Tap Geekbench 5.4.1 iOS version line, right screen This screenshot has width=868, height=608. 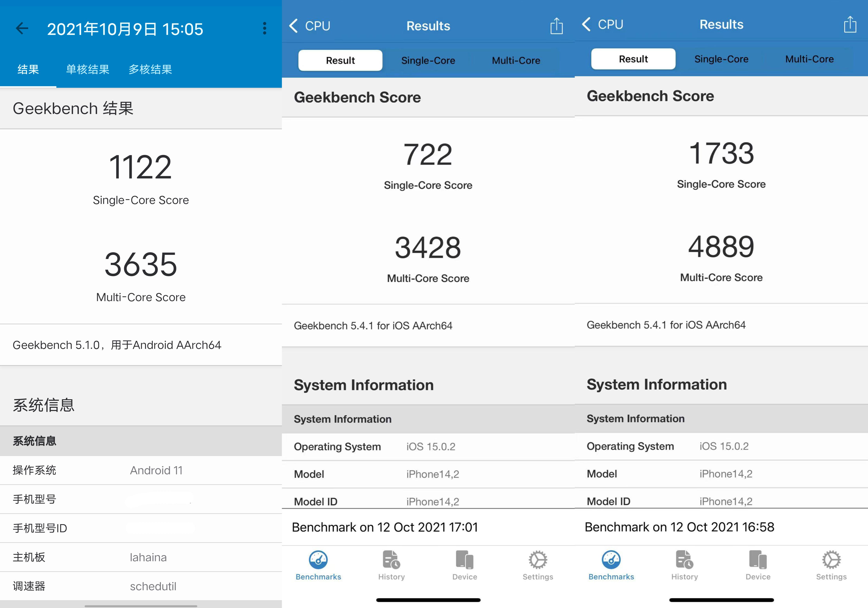(x=666, y=325)
